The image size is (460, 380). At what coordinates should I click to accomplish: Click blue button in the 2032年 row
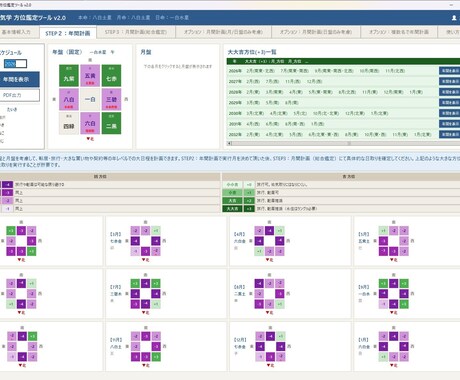point(449,134)
